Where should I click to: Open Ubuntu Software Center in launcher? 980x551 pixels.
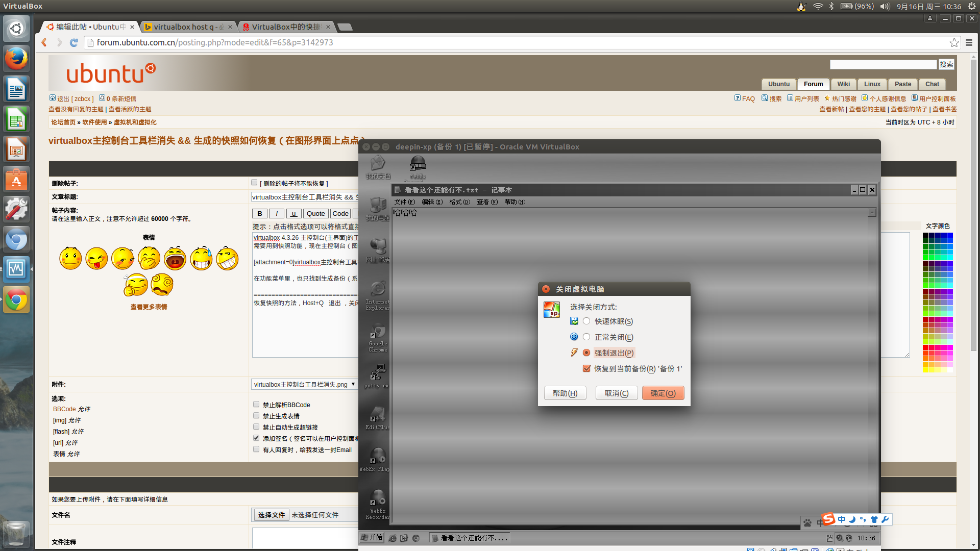16,180
